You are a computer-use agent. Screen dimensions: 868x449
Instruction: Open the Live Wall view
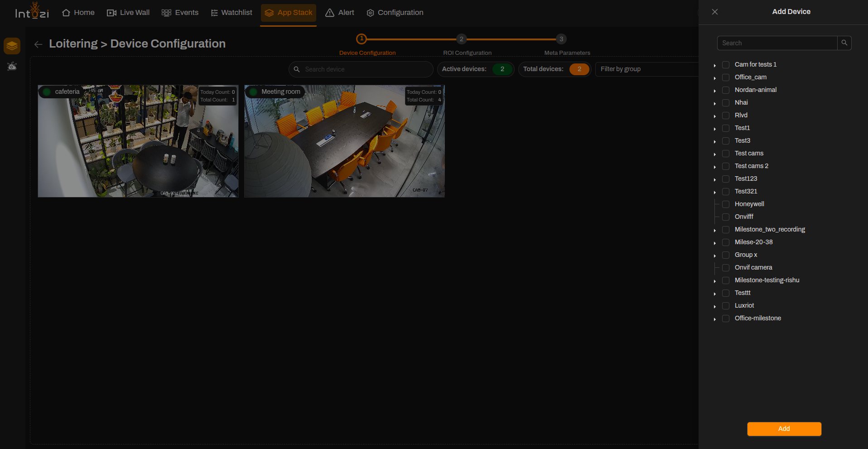coord(128,13)
